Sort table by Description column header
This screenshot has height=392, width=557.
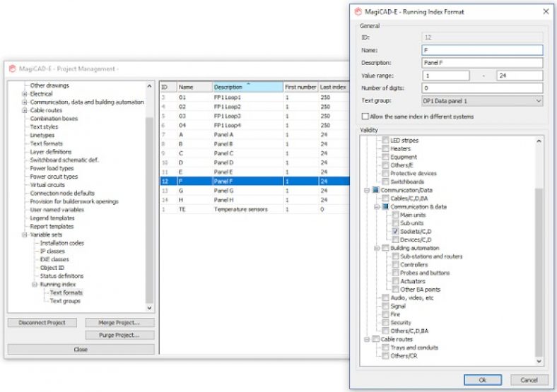(248, 87)
